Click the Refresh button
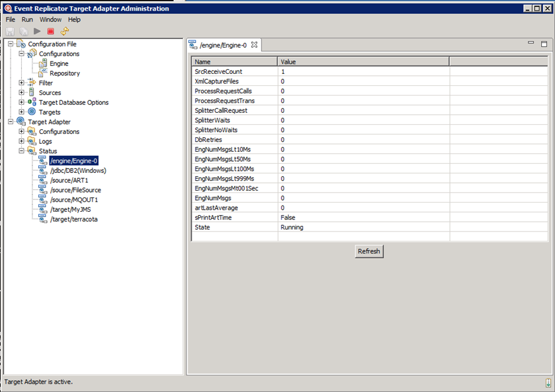The image size is (555, 392). (x=369, y=251)
